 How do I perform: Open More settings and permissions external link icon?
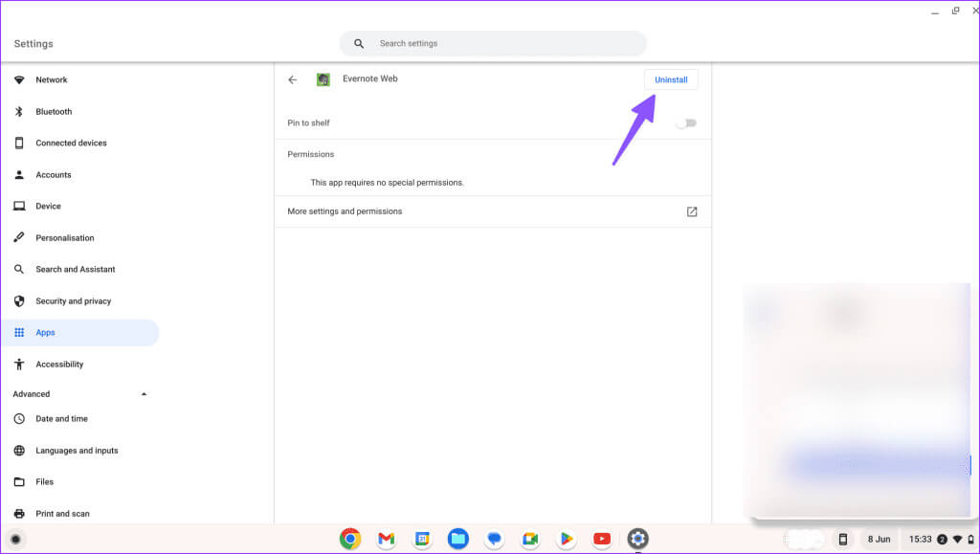[x=692, y=211]
